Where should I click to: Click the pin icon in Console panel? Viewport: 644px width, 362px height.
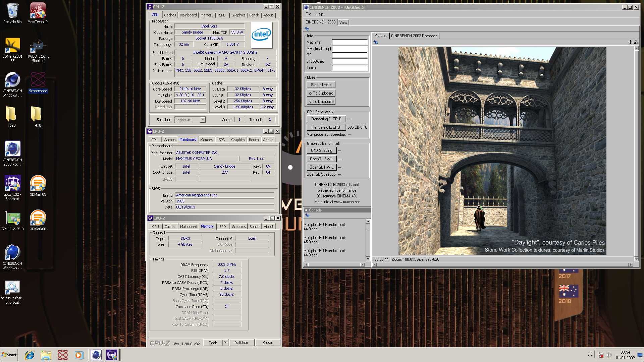(307, 216)
